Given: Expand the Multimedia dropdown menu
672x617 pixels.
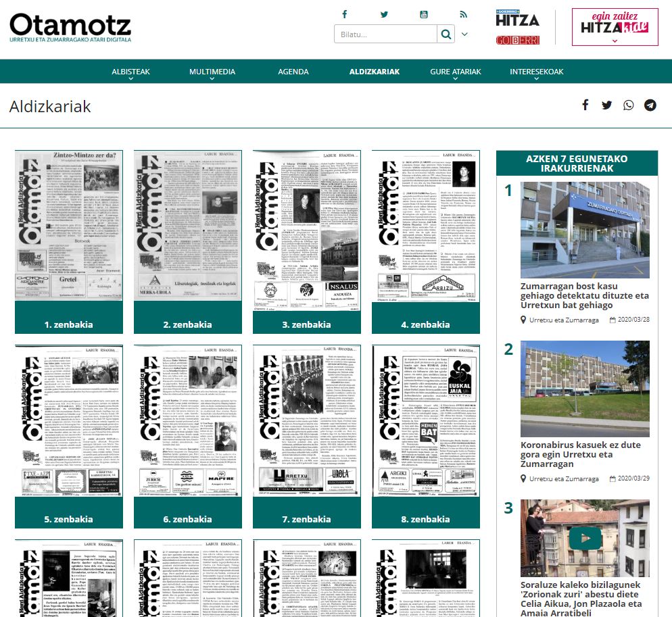Looking at the screenshot, I should point(212,72).
